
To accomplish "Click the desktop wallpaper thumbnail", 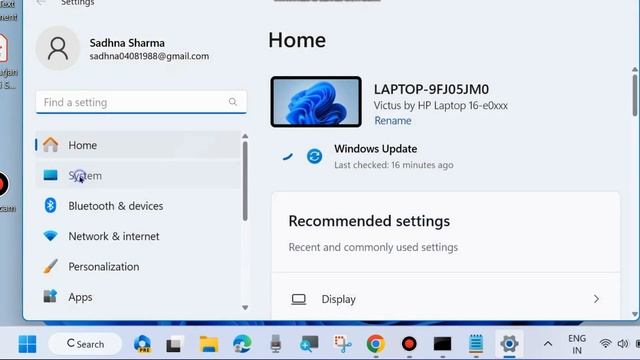I will 316,102.
